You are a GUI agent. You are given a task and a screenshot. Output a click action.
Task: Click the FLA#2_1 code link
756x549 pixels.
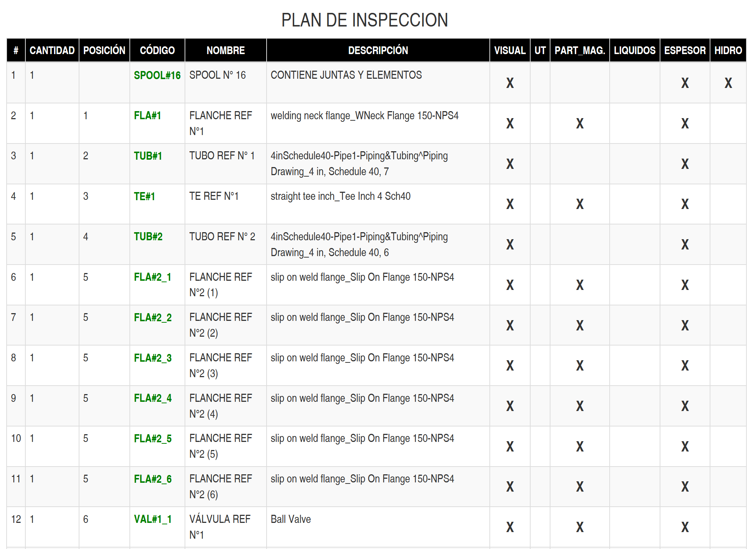coord(153,277)
